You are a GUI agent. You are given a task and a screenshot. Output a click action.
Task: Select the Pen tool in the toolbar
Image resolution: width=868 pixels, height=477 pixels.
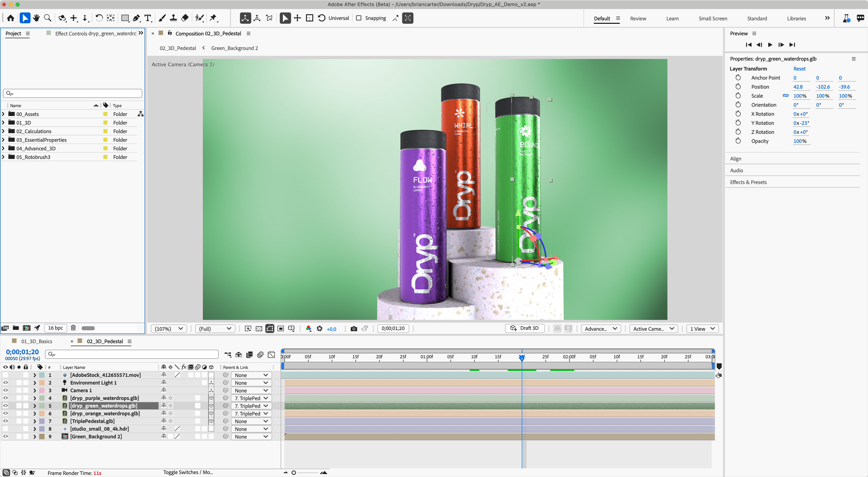(136, 18)
